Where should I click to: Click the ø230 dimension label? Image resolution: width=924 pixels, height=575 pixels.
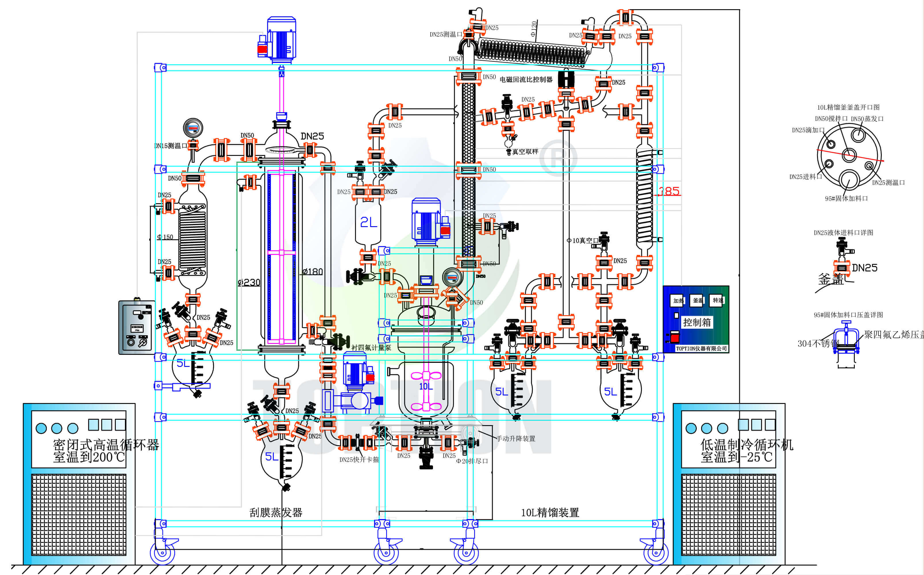pos(249,282)
